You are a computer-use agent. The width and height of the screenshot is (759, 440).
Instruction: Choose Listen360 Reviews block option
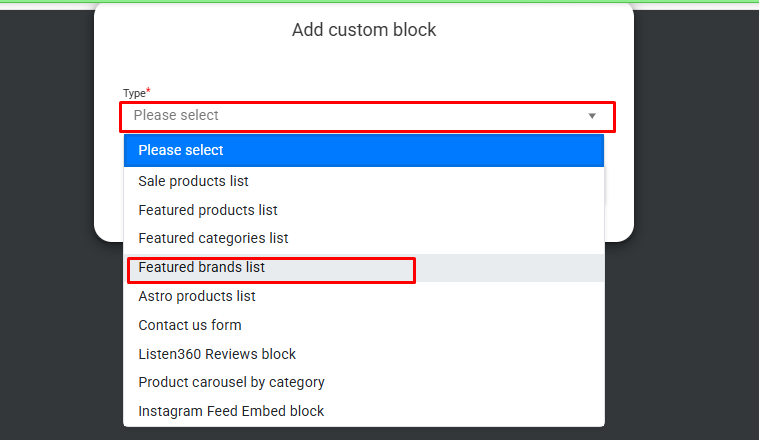coord(364,354)
